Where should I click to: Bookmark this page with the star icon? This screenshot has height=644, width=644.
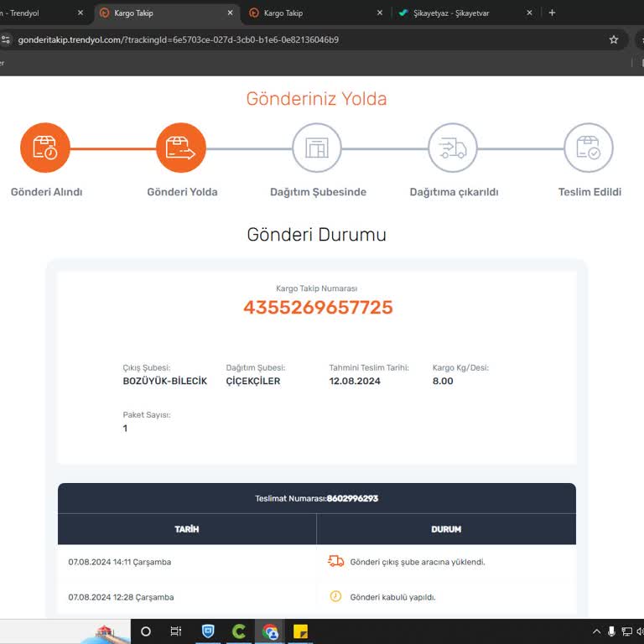pos(614,39)
